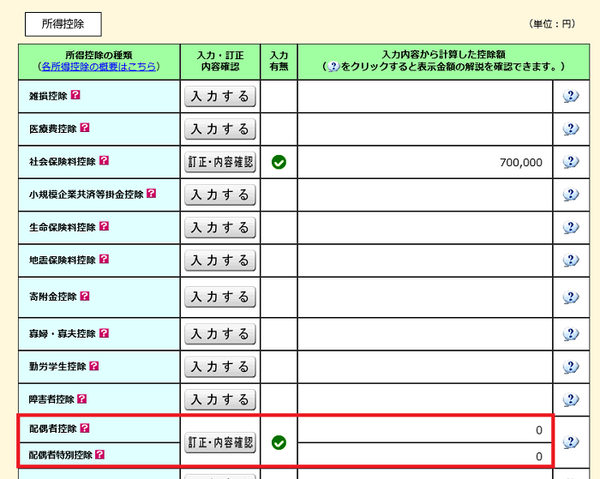
Task: Click 入力する button for 寡婦・寡夫控除
Action: (220, 334)
